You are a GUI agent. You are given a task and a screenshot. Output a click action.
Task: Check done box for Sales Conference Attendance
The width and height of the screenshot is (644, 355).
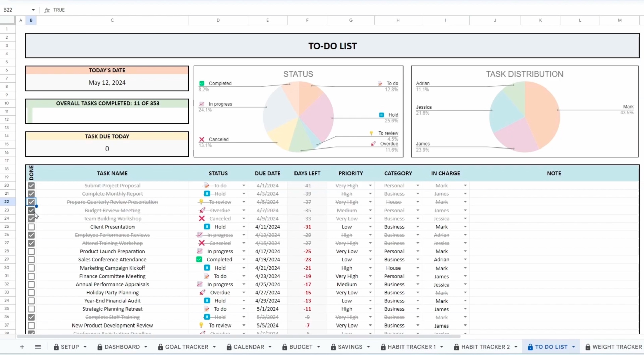click(31, 259)
